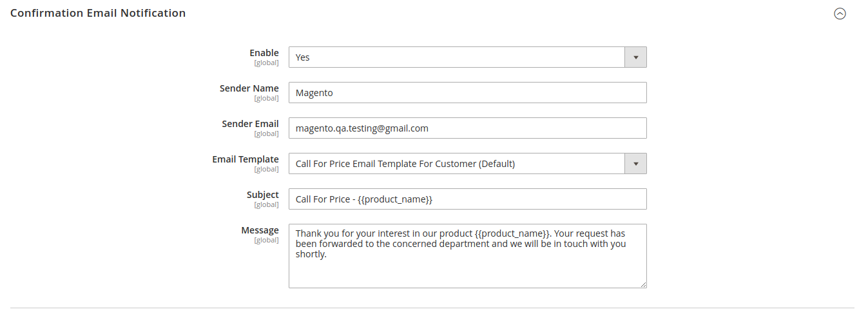This screenshot has height=316, width=868.
Task: Click the Enable field label
Action: click(264, 53)
